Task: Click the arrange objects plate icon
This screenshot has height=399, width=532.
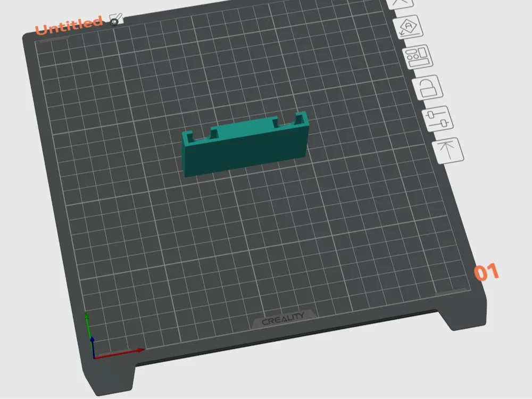Action: click(x=418, y=57)
